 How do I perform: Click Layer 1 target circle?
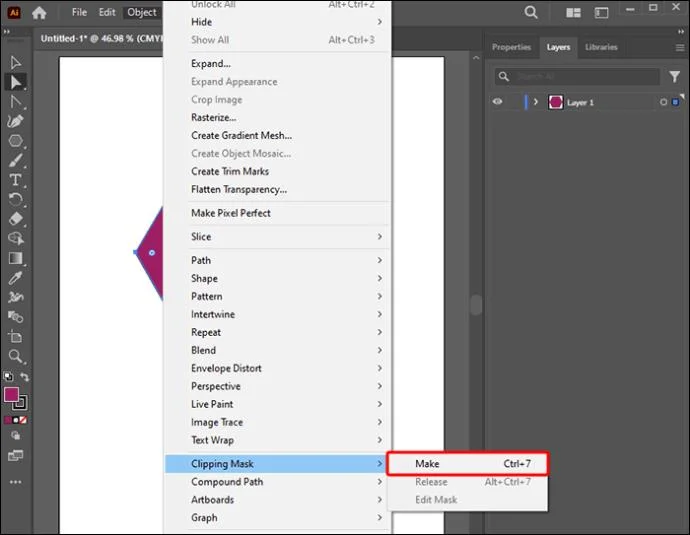663,102
